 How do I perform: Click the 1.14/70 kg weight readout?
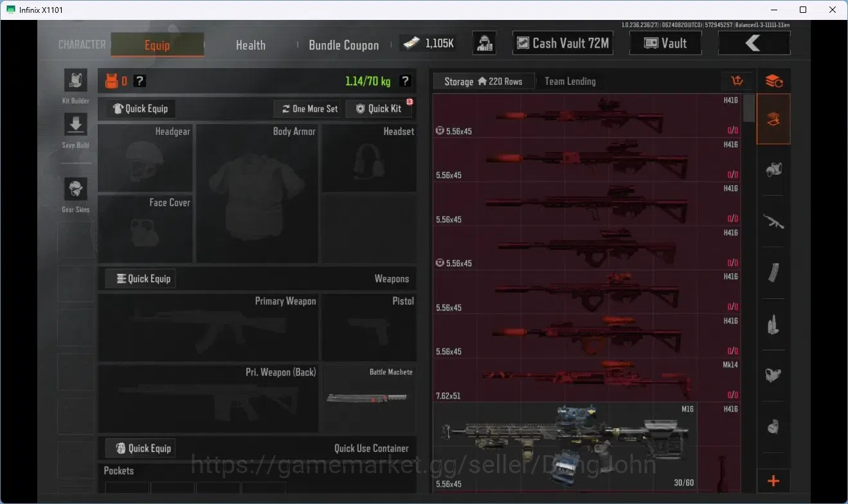368,81
